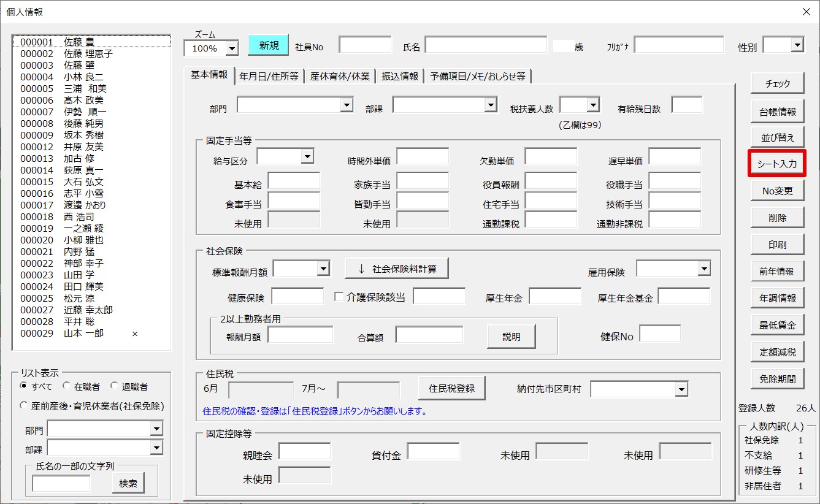Switch to the 年月日/住所等 tab
820x504 pixels.
pos(269,76)
